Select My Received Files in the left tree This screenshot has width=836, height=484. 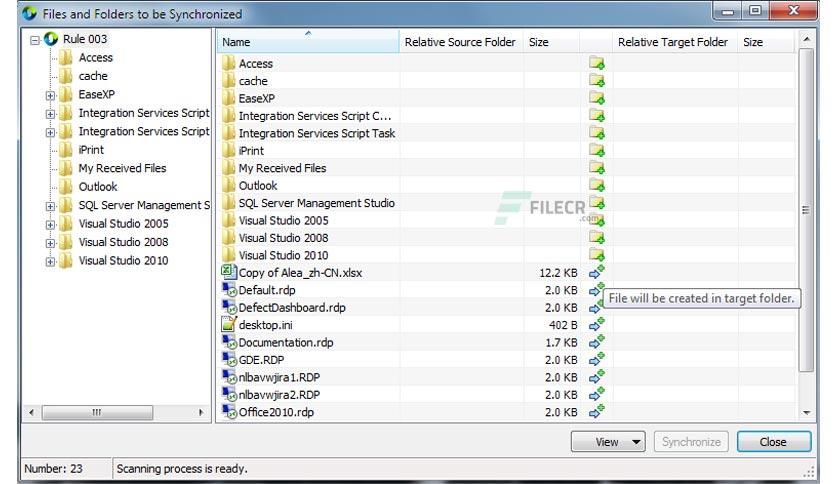123,168
